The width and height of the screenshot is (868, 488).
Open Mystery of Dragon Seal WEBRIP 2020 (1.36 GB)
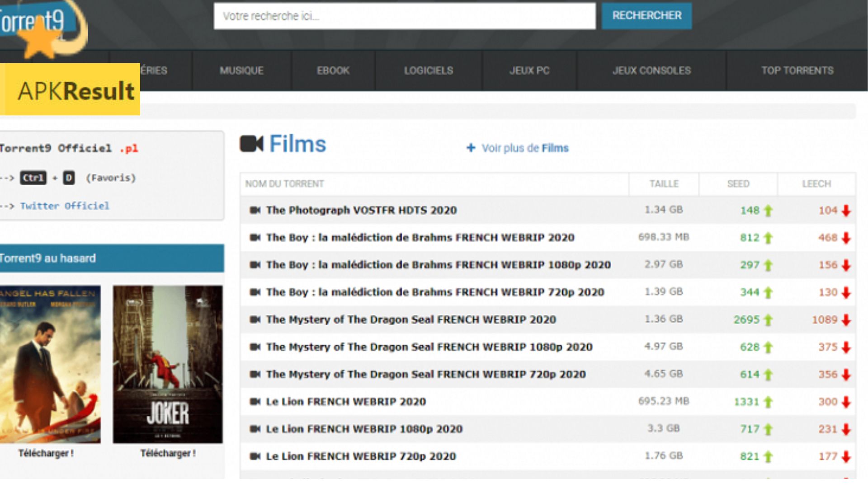coord(411,319)
